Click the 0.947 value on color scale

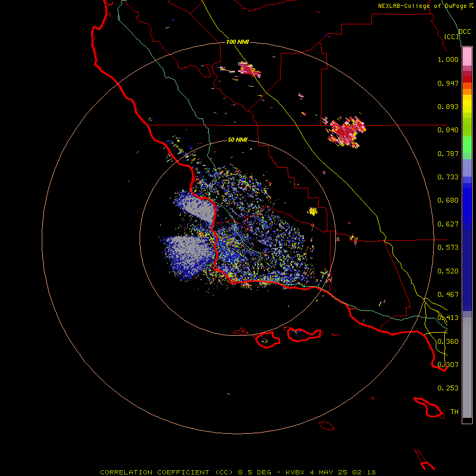pos(448,83)
